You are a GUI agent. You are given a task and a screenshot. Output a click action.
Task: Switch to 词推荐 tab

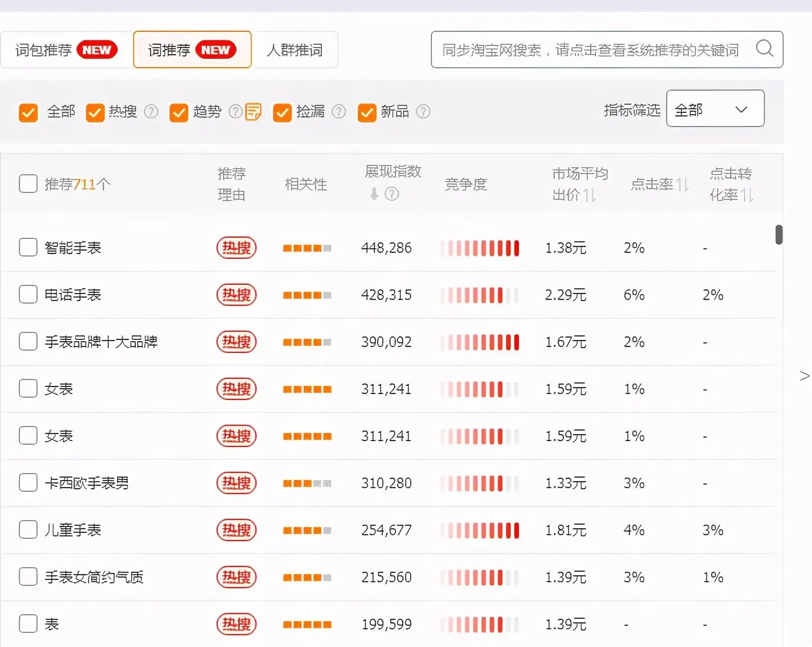pyautogui.click(x=192, y=50)
